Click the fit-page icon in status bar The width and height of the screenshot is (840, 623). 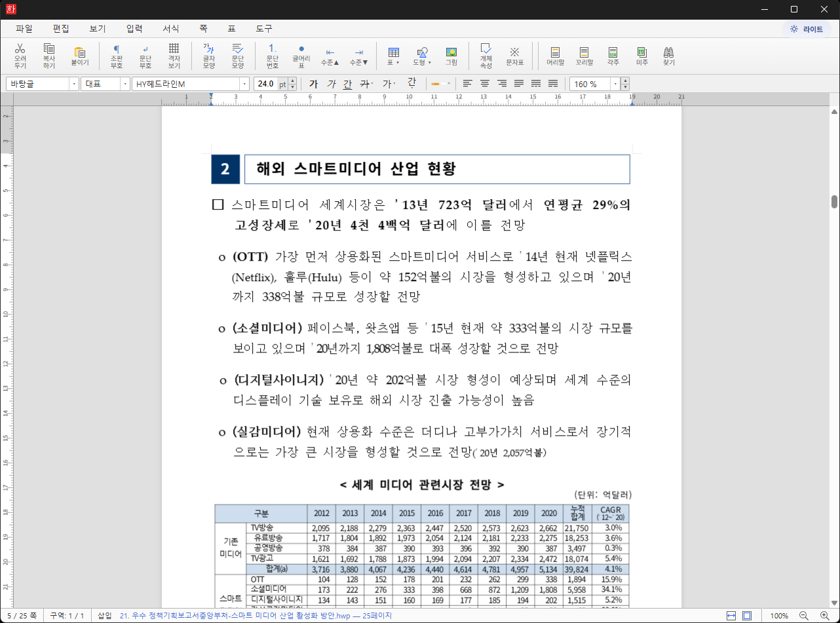click(x=747, y=616)
